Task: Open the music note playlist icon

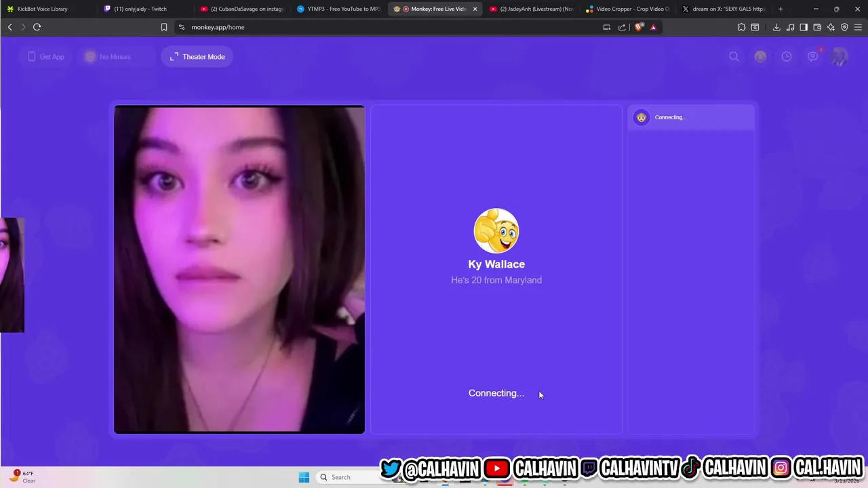Action: pyautogui.click(x=790, y=27)
